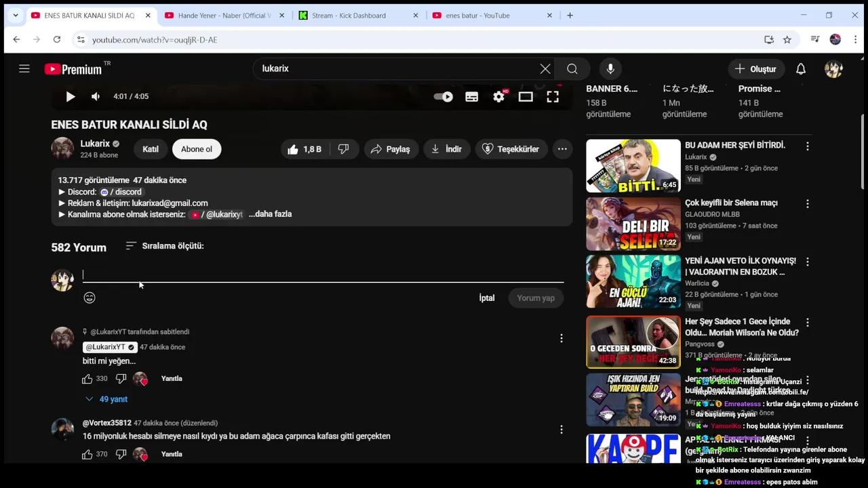Go back in browser history
Viewport: 868px width, 488px height.
16,40
